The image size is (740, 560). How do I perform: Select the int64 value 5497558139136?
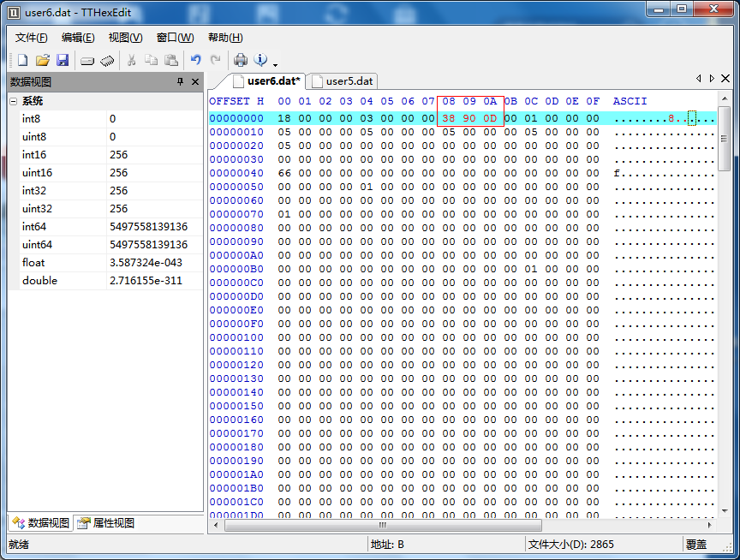(149, 226)
